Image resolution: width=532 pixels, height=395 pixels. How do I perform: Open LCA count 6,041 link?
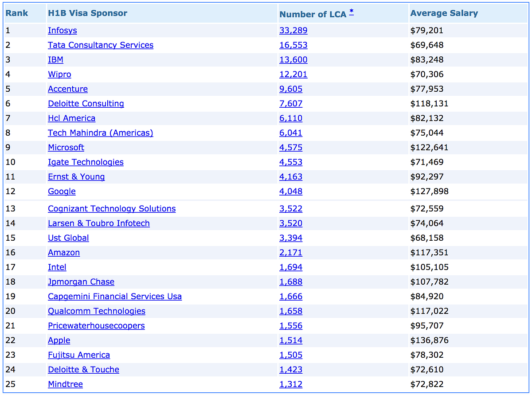click(291, 133)
